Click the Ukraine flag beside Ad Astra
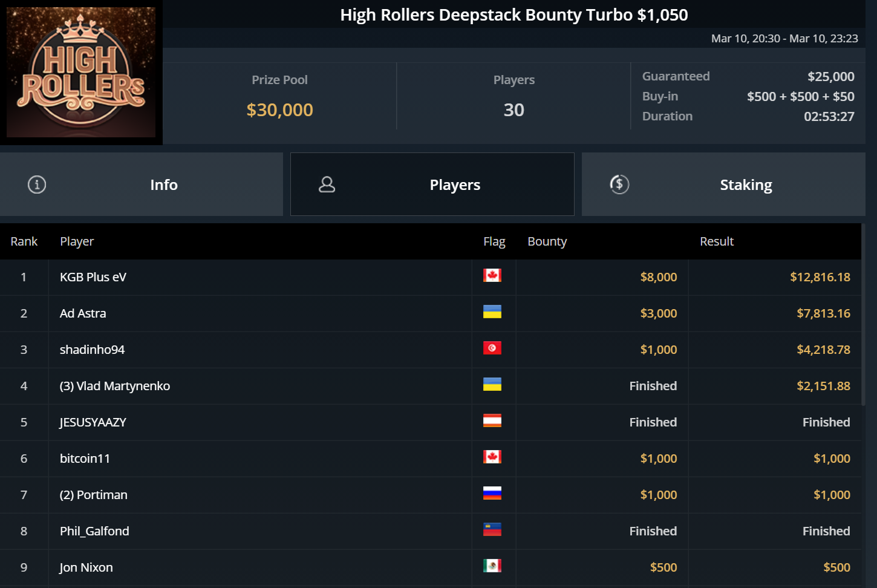 [492, 312]
